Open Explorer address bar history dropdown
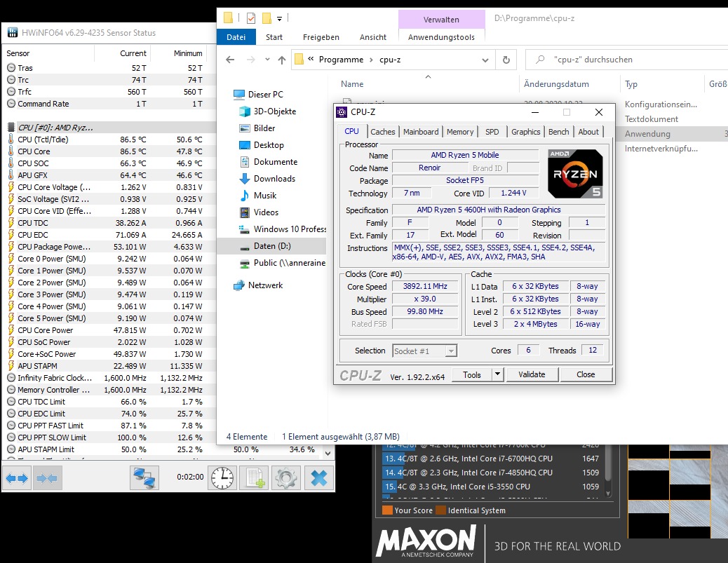 [x=485, y=60]
